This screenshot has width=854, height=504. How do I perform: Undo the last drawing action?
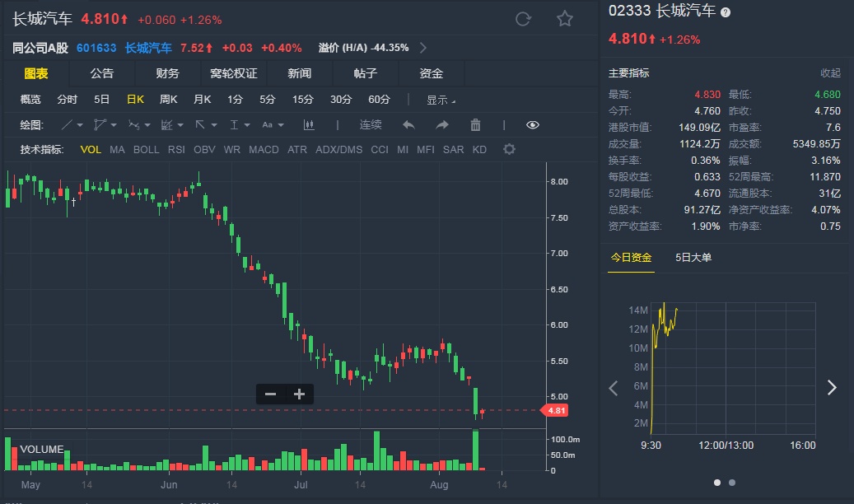click(x=408, y=125)
